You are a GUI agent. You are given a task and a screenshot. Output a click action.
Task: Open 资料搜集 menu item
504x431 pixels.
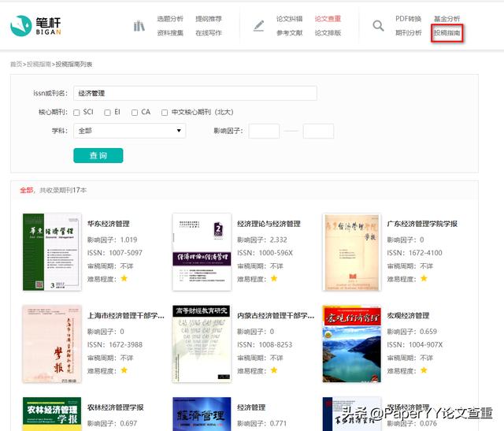pos(170,33)
